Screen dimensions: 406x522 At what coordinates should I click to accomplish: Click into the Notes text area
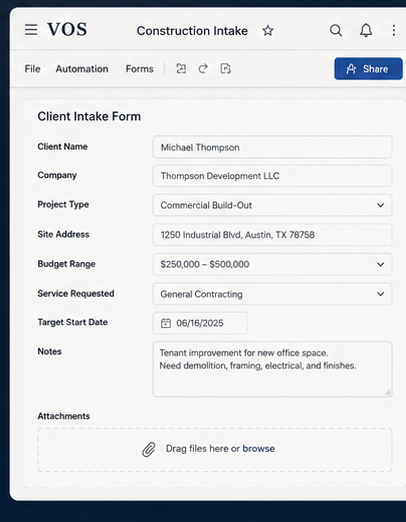click(x=272, y=369)
